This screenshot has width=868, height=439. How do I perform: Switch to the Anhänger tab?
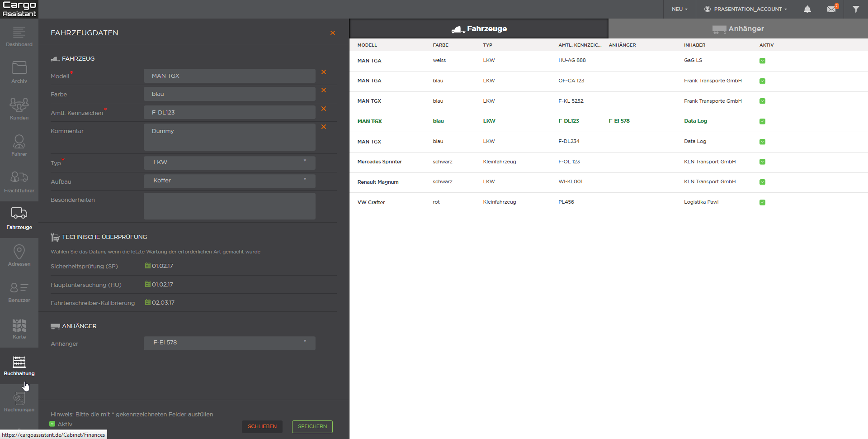click(739, 29)
